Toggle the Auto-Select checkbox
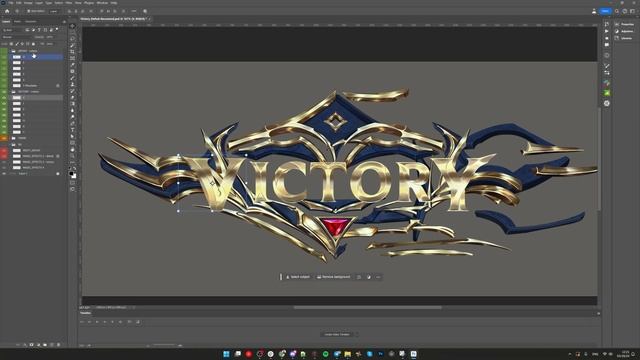640x360 pixels. tap(29, 11)
